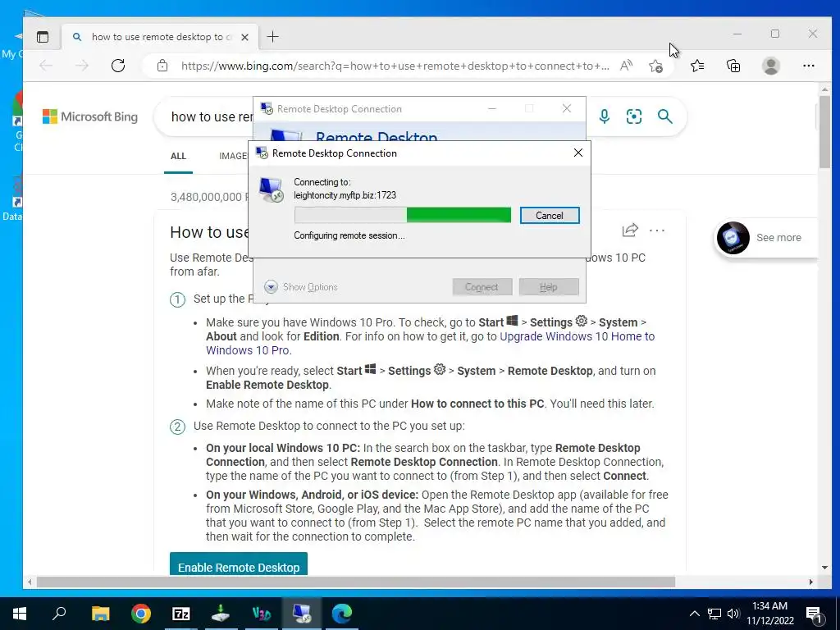Open Collections in Edge toolbar
This screenshot has height=630, width=840.
733,66
